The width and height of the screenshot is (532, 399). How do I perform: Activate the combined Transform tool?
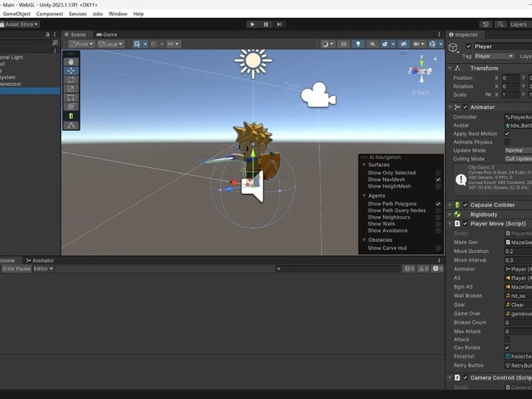70,106
